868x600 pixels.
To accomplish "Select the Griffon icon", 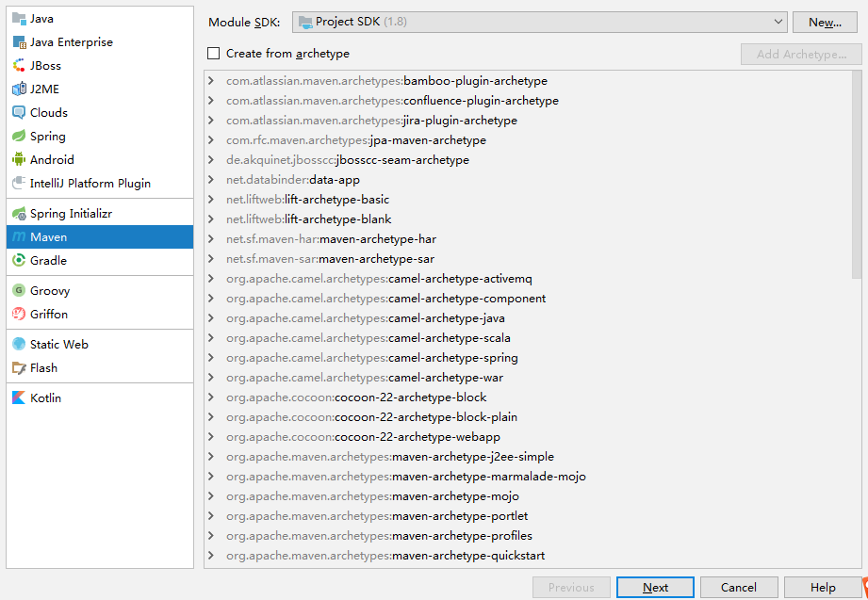I will pos(19,314).
